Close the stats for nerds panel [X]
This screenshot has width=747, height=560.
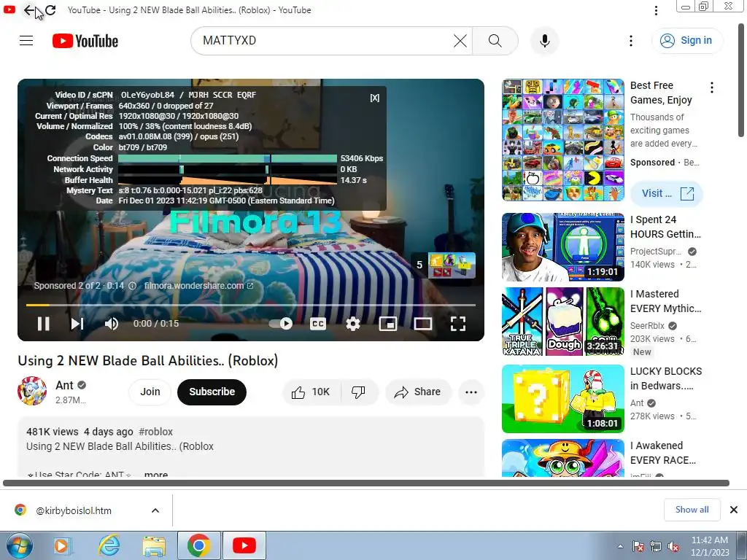click(374, 98)
